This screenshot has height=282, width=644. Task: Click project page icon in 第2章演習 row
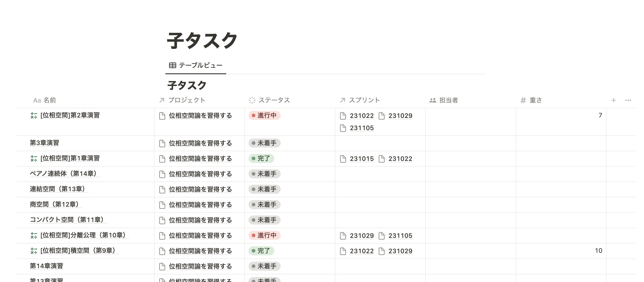pos(162,116)
